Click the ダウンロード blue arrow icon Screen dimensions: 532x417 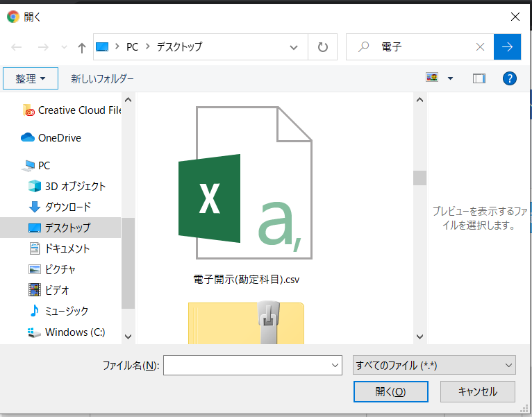(35, 207)
